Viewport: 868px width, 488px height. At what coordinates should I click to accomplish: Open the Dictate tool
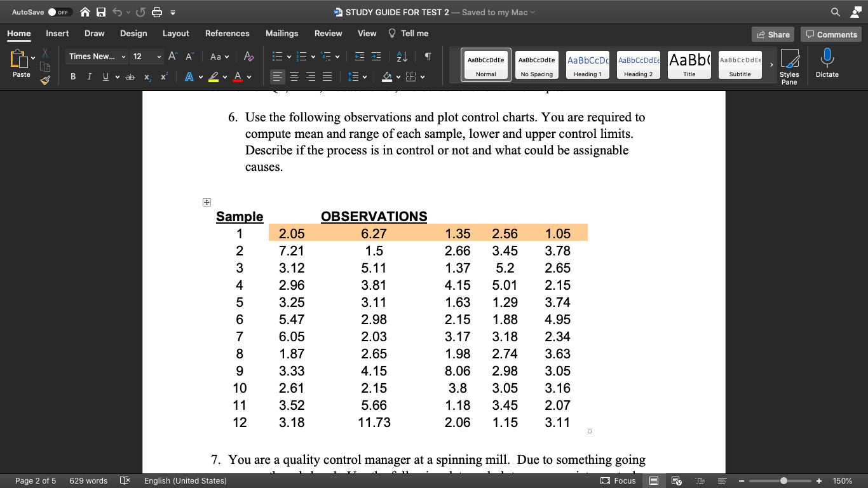pos(827,64)
